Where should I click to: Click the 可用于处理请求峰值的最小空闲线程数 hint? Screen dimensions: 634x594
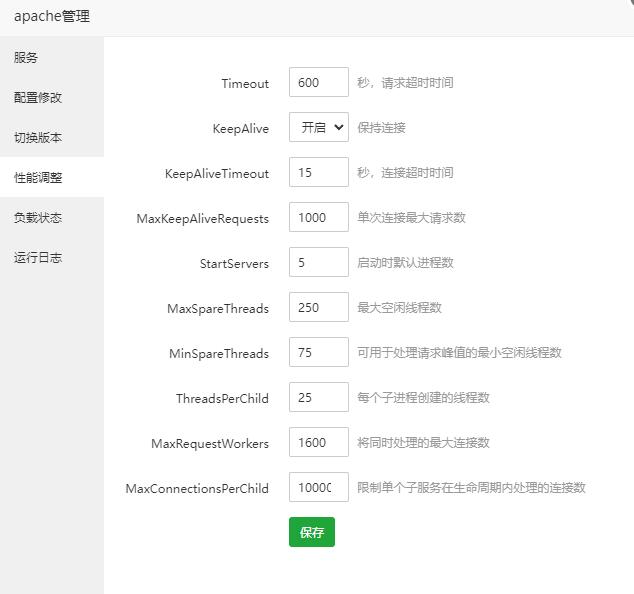click(459, 353)
